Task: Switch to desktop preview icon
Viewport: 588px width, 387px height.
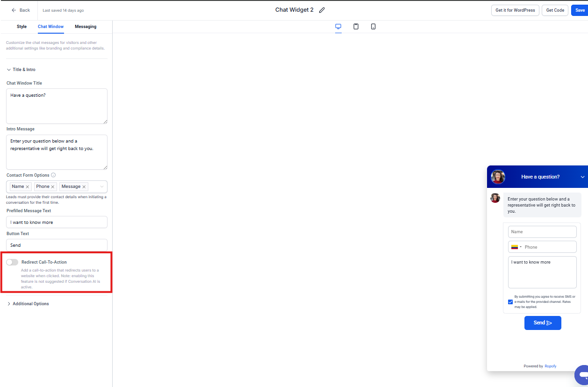Action: click(338, 27)
